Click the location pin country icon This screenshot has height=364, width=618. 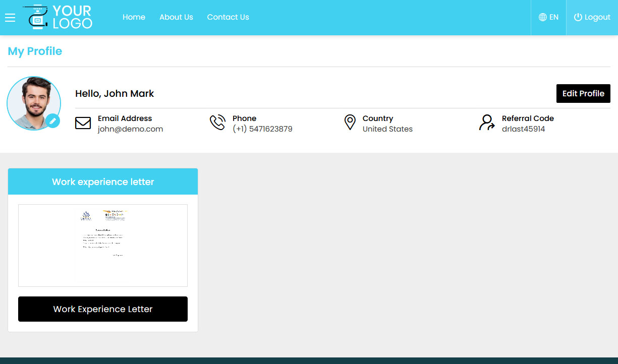(x=350, y=123)
